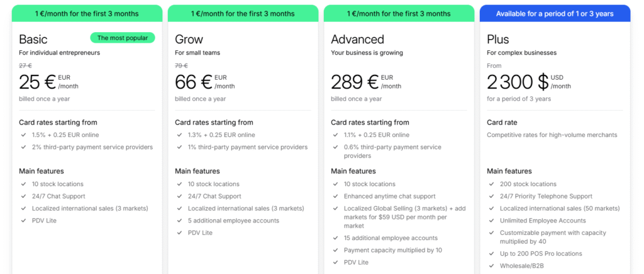The width and height of the screenshot is (644, 274).
Task: Click the checkmark next to 1.3% + 0.25 EUR online
Action: coord(179,135)
